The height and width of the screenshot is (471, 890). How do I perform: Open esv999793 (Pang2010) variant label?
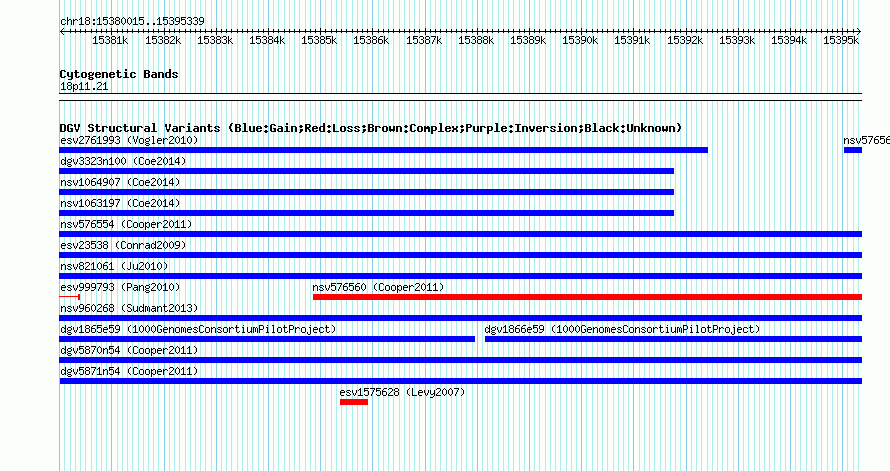[x=120, y=287]
